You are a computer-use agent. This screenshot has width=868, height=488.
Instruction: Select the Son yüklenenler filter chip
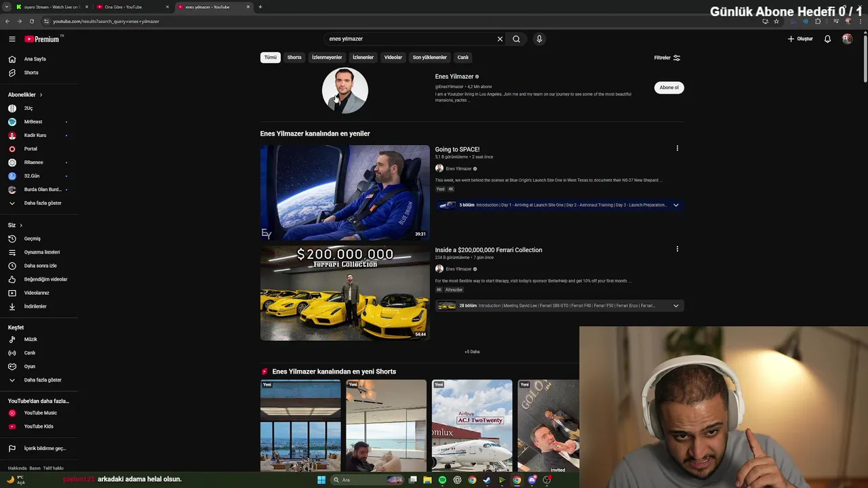[430, 58]
